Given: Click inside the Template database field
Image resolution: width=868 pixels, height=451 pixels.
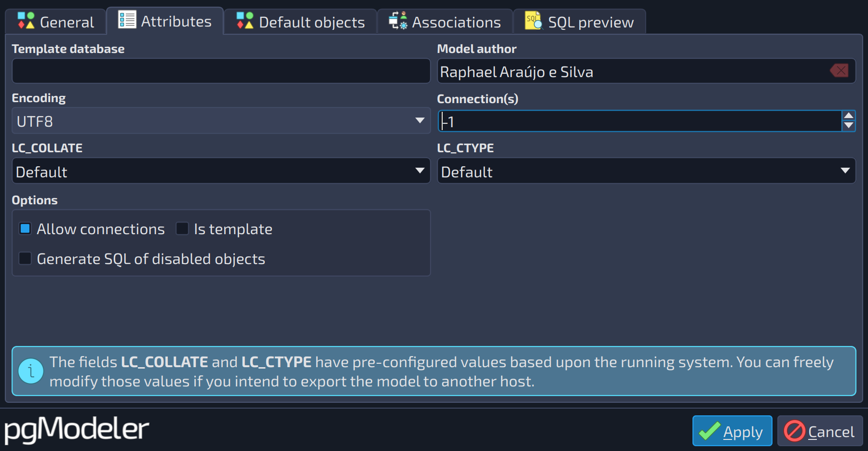Looking at the screenshot, I should coord(221,71).
